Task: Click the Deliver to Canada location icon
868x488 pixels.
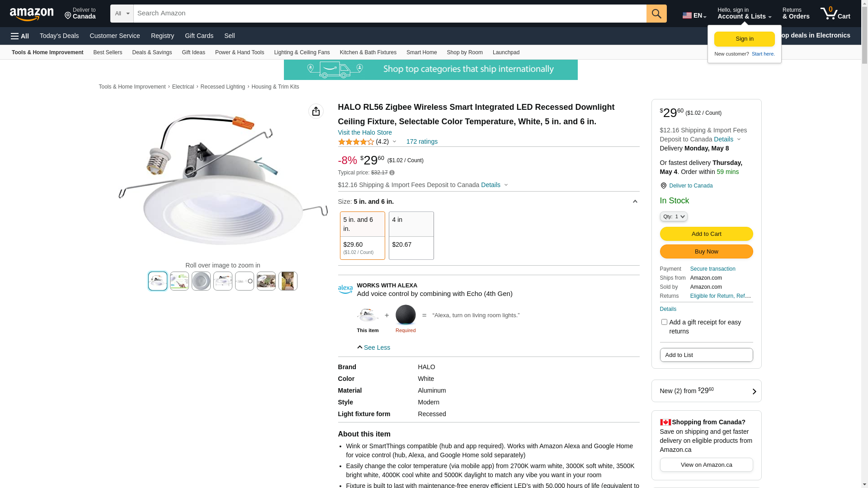Action: pos(663,186)
